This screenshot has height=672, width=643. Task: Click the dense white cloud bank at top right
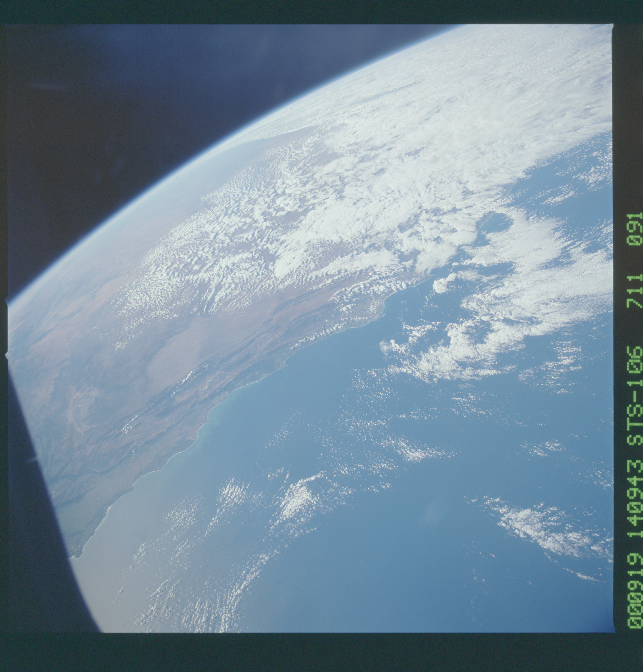point(514,103)
